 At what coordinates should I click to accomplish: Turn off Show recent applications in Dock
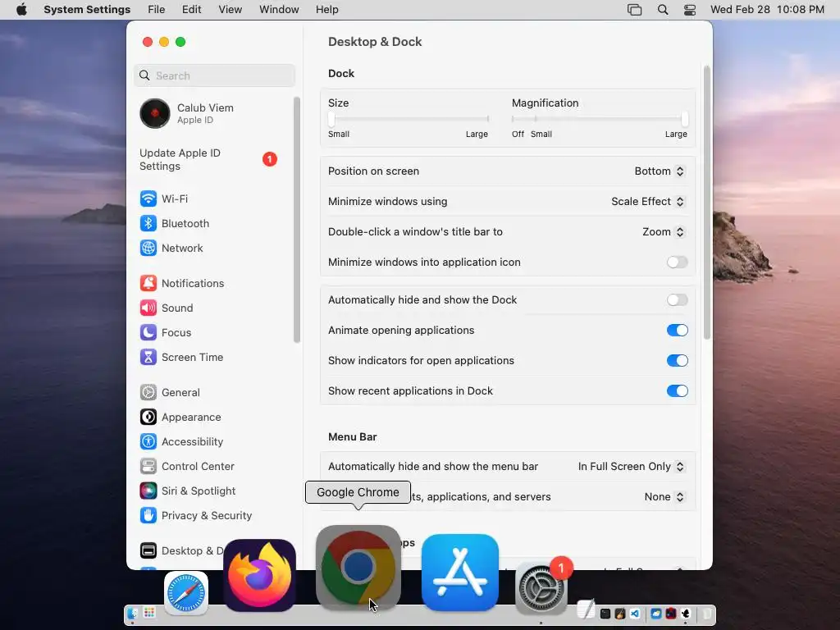tap(677, 391)
